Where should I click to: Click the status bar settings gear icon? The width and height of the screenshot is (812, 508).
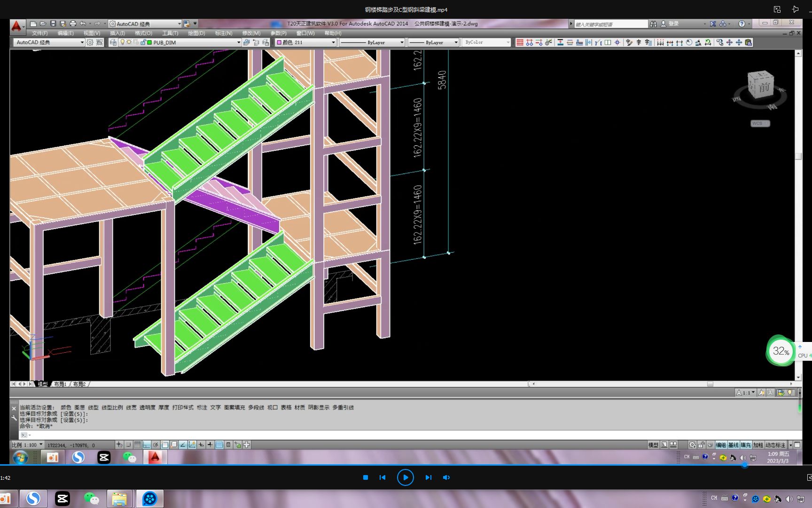tap(692, 444)
